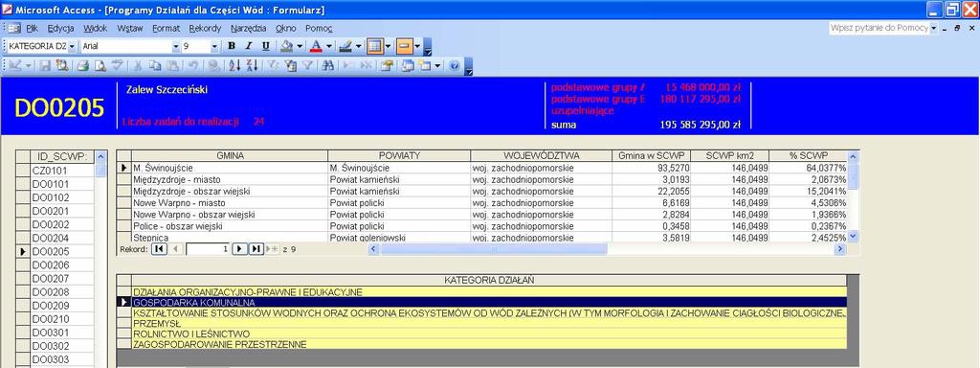Toggle Bold formatting
Viewport: 980px width, 368px height.
pyautogui.click(x=232, y=46)
